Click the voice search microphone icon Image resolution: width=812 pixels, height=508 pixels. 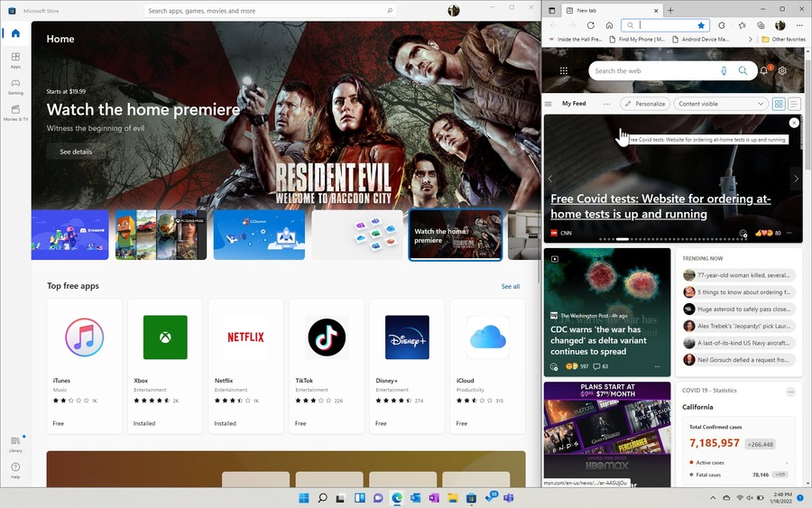[724, 71]
